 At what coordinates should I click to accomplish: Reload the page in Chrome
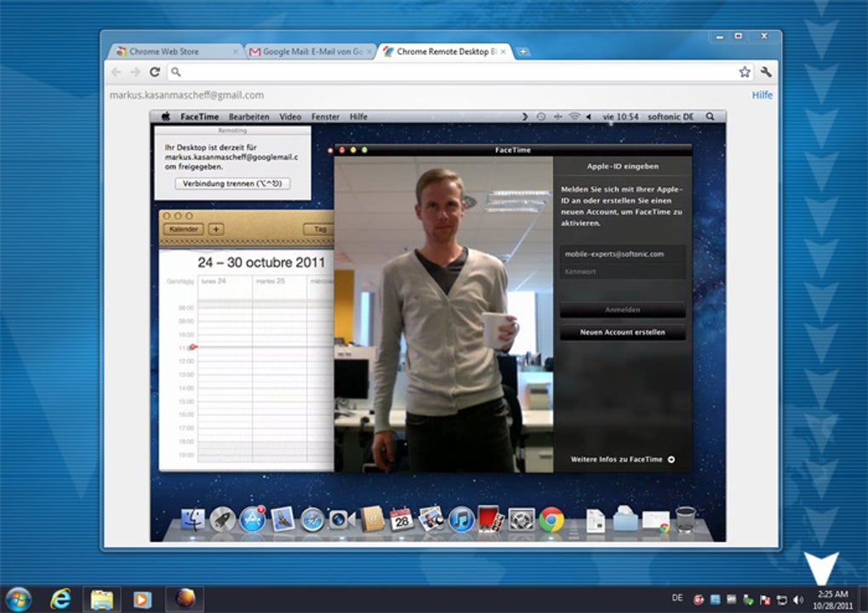coord(155,72)
